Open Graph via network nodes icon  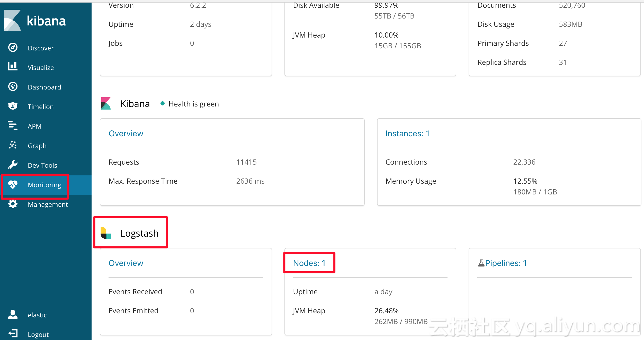coord(13,145)
